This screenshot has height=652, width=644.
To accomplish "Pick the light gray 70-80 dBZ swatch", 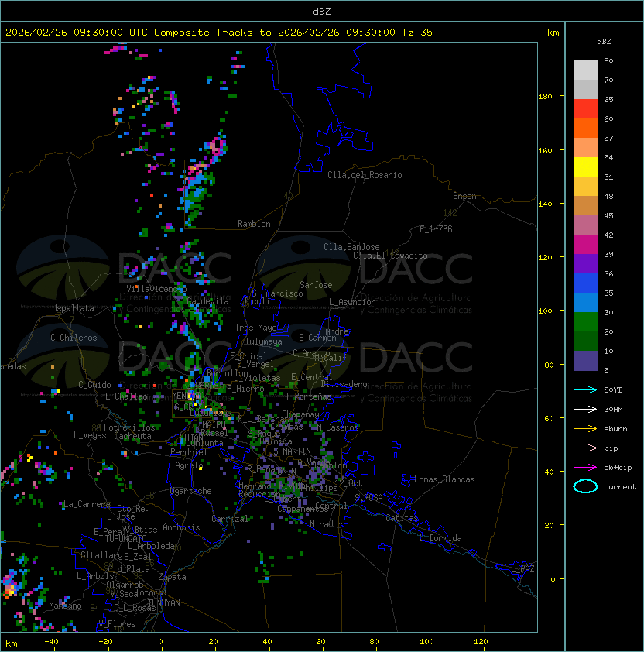I will 585,70.
